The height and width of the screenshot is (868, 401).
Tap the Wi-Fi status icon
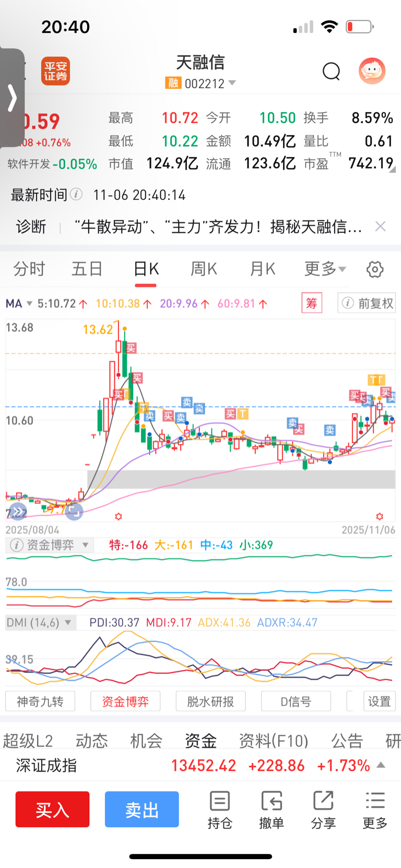click(329, 27)
